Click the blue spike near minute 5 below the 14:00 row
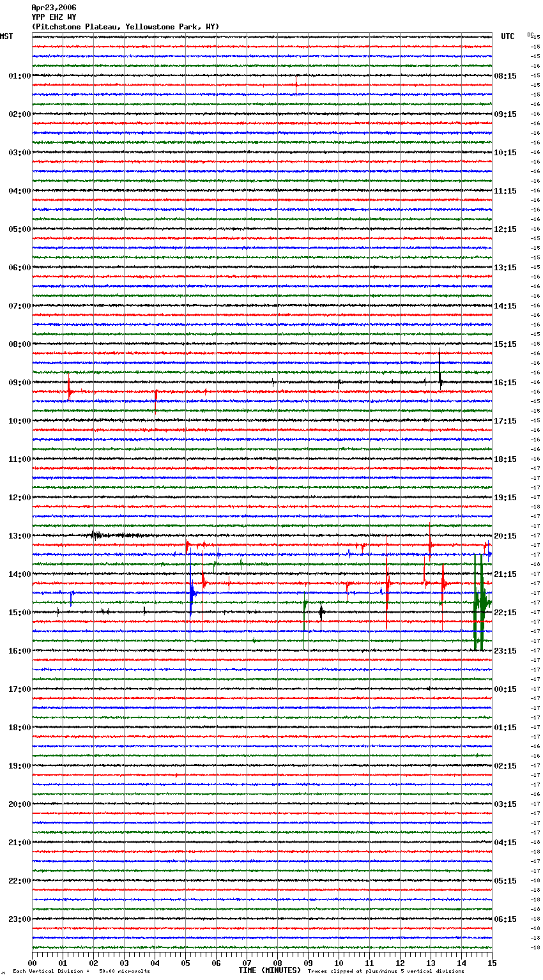This screenshot has width=543, height=980. point(192,593)
